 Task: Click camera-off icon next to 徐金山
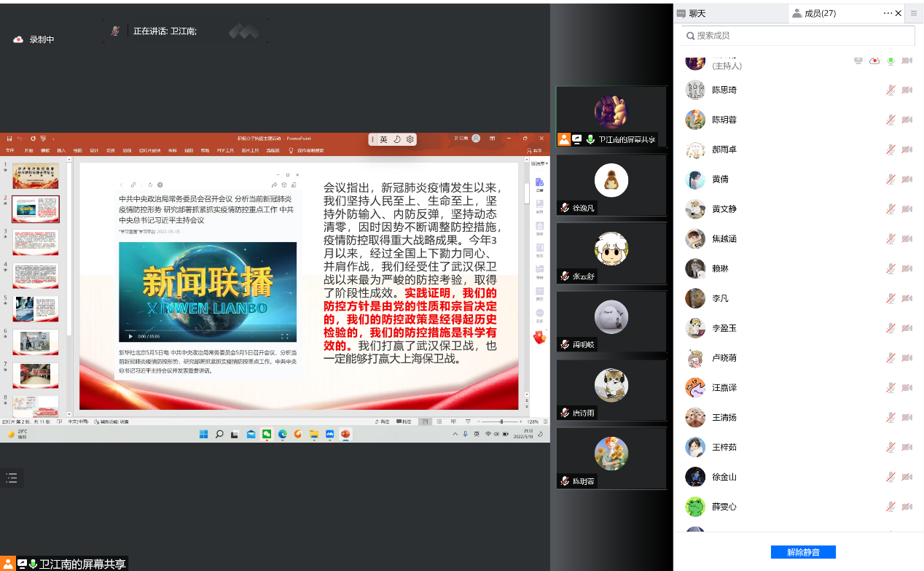907,477
